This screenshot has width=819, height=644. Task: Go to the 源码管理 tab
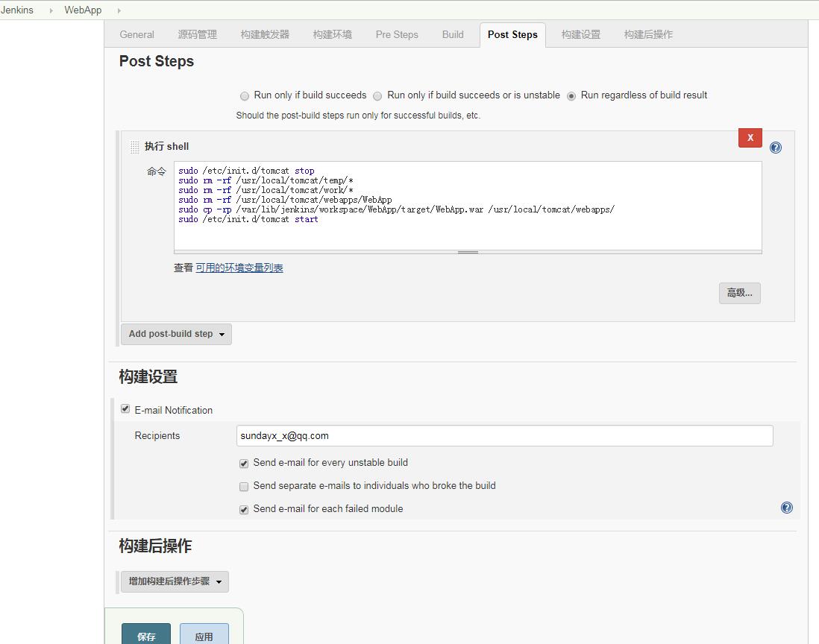tap(197, 34)
